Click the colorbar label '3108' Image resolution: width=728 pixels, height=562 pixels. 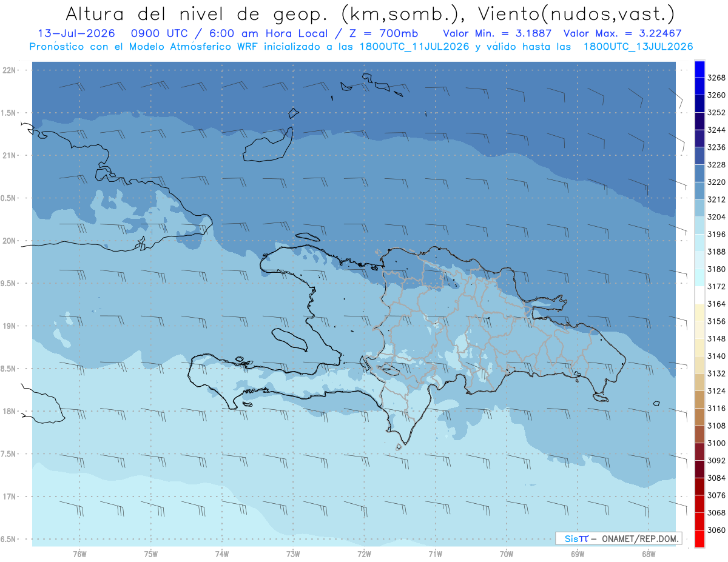pos(716,426)
